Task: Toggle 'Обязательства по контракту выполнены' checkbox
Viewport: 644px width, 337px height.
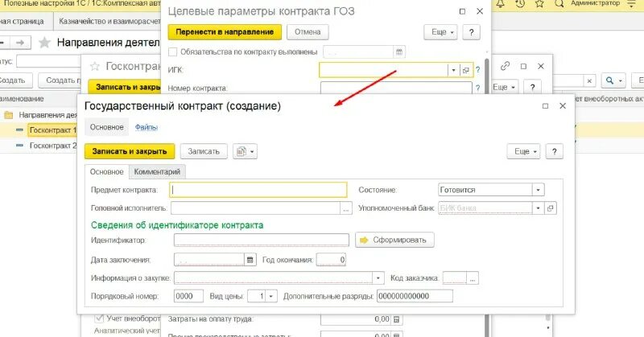Action: [173, 52]
